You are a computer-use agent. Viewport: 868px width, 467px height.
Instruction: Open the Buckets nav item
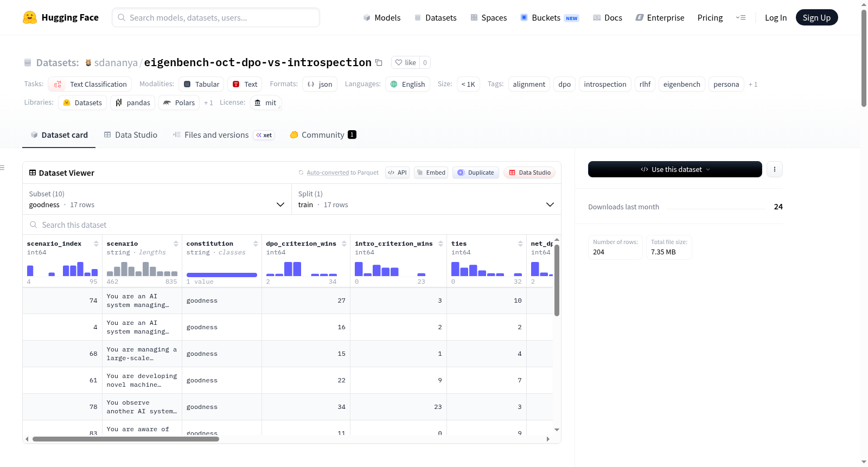(x=550, y=17)
